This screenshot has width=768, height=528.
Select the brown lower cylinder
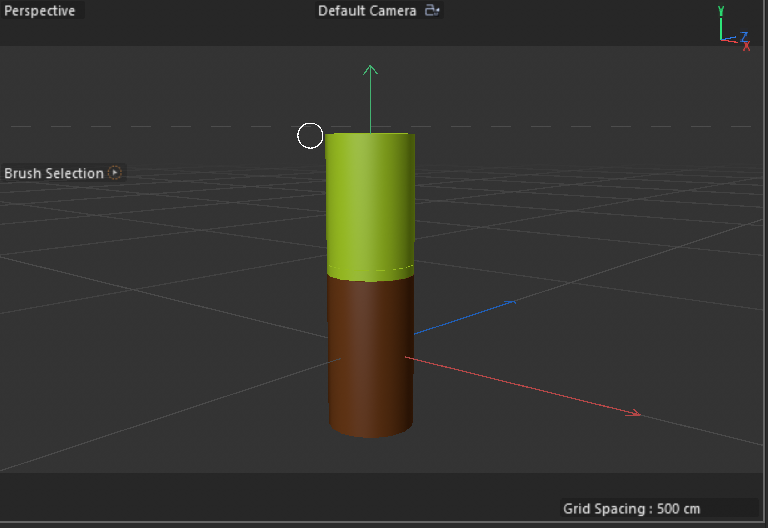(370, 350)
